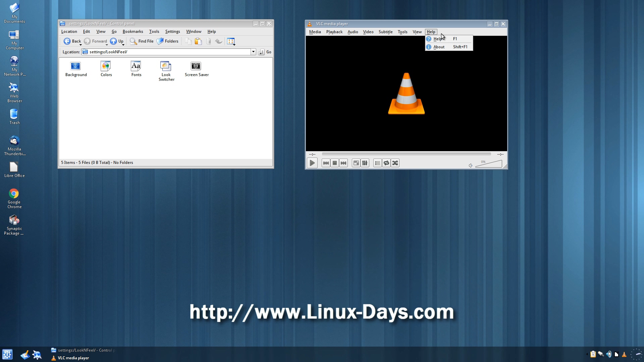Expand the Back history dropdown arrow
The image size is (644, 362).
[80, 45]
